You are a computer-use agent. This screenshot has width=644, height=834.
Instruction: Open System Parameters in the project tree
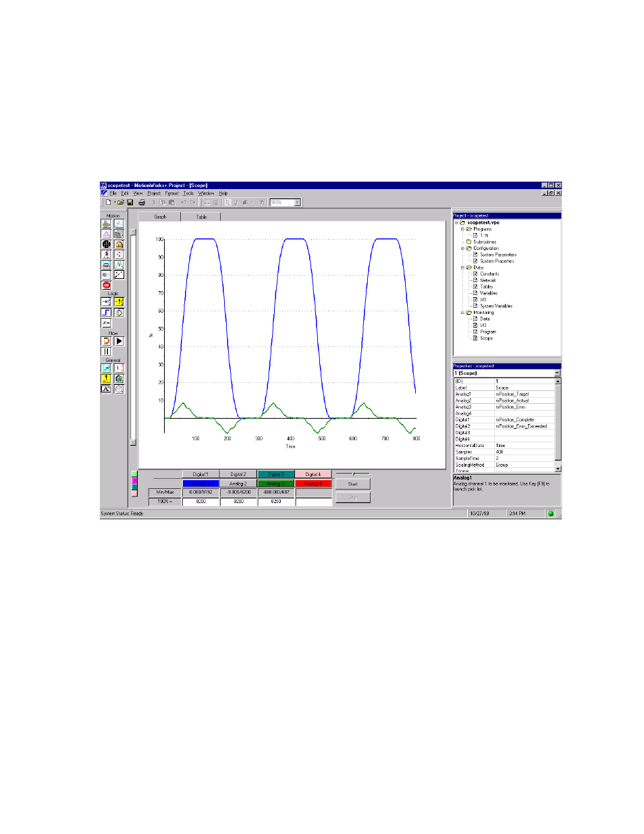pos(498,255)
